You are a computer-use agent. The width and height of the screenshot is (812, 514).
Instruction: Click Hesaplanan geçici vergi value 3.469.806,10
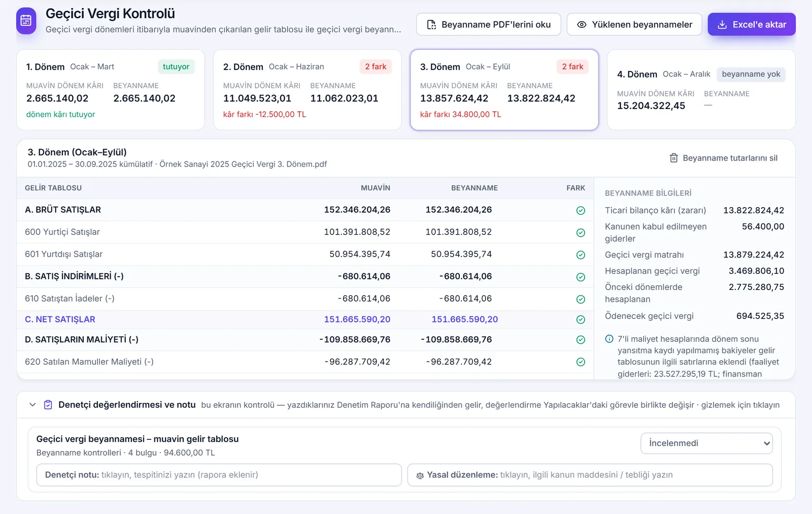coord(756,271)
